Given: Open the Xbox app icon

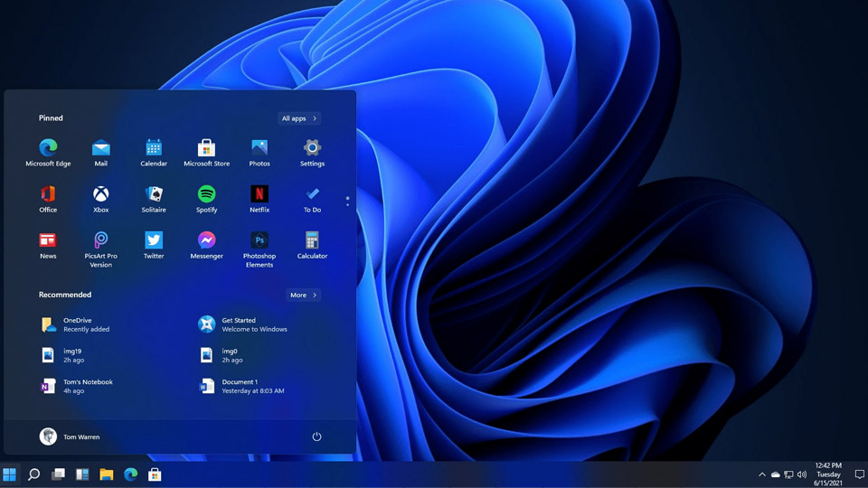Looking at the screenshot, I should pos(100,194).
